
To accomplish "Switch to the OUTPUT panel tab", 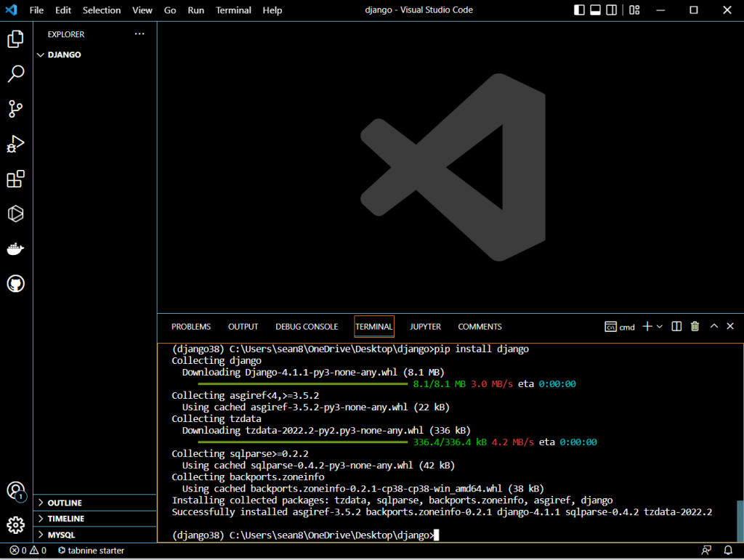I will tap(243, 327).
